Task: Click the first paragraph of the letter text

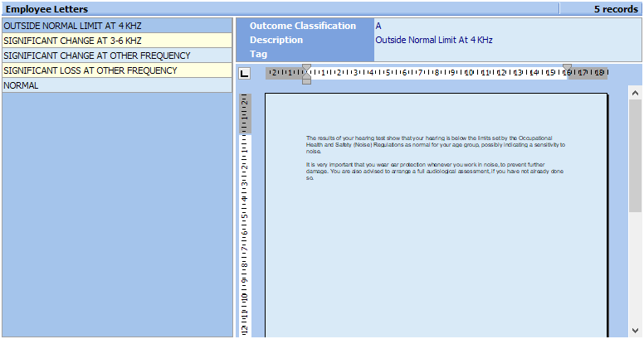Action: (x=436, y=145)
